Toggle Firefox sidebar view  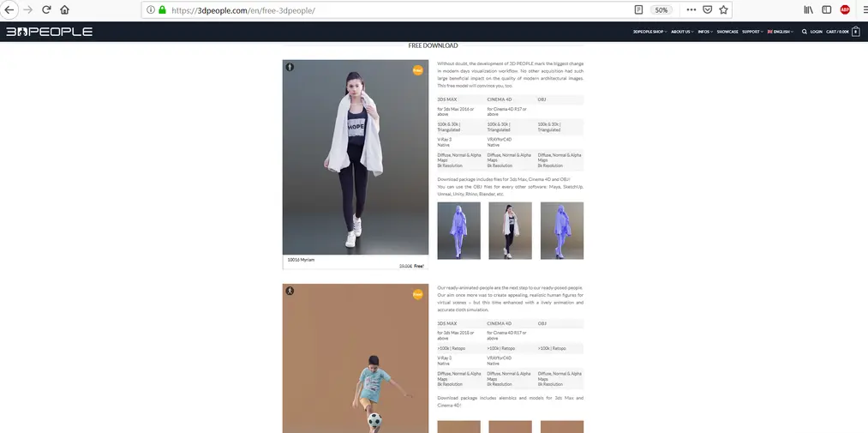click(827, 9)
